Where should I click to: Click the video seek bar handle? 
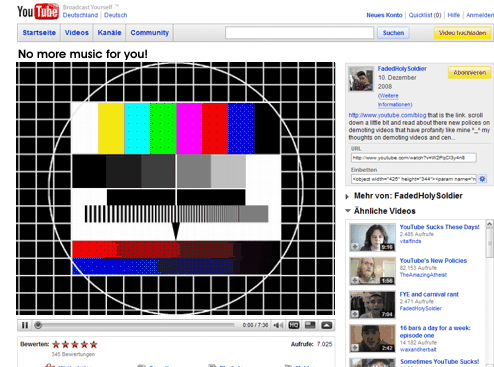(x=38, y=325)
